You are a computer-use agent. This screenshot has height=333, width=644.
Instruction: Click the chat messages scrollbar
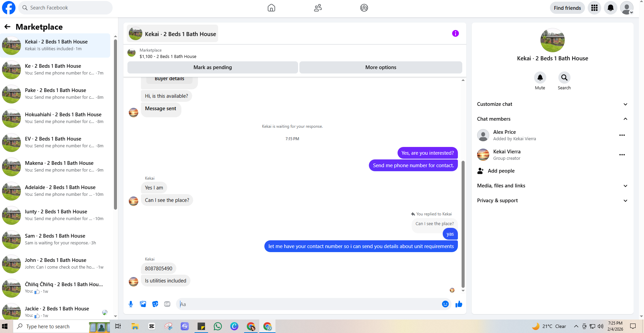tap(463, 224)
